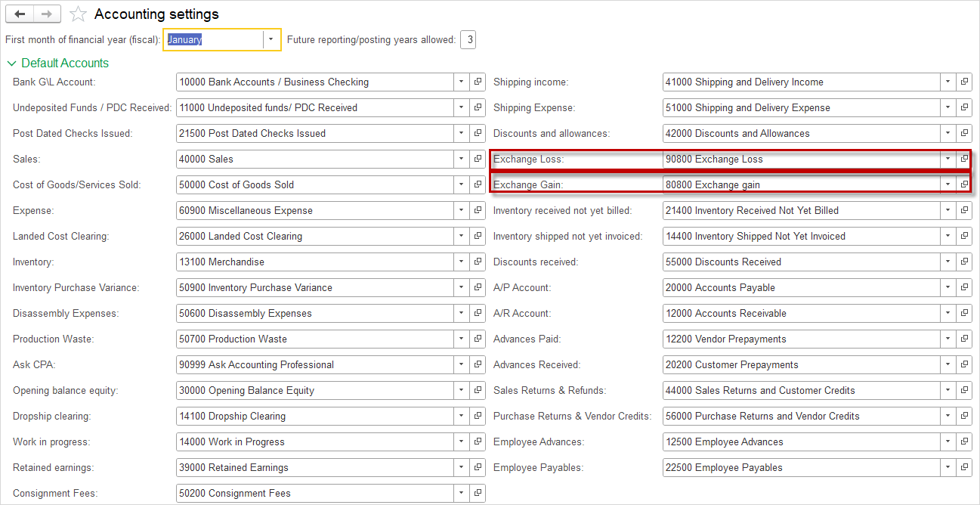Click the Cost of Goods Sold field
The width and height of the screenshot is (980, 505).
(x=314, y=184)
